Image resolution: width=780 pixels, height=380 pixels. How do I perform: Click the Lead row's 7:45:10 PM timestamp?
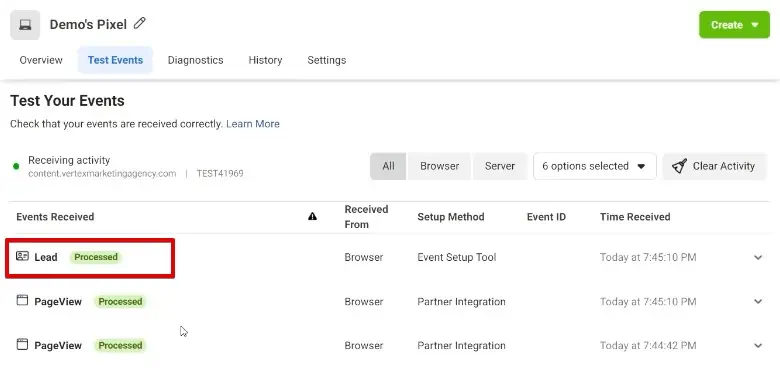[648, 257]
